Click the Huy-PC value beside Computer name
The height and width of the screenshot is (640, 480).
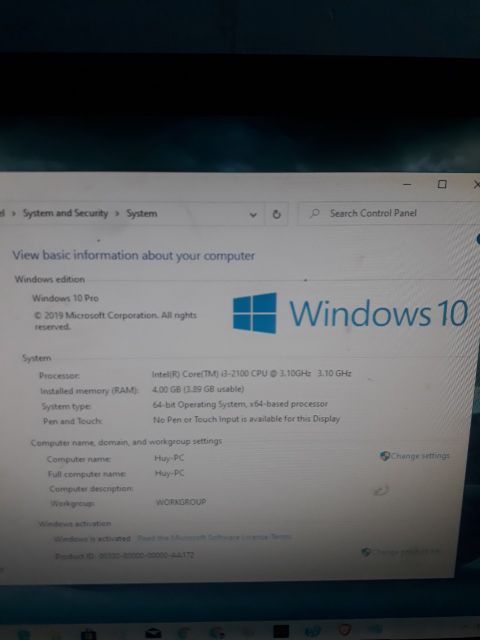pyautogui.click(x=169, y=458)
